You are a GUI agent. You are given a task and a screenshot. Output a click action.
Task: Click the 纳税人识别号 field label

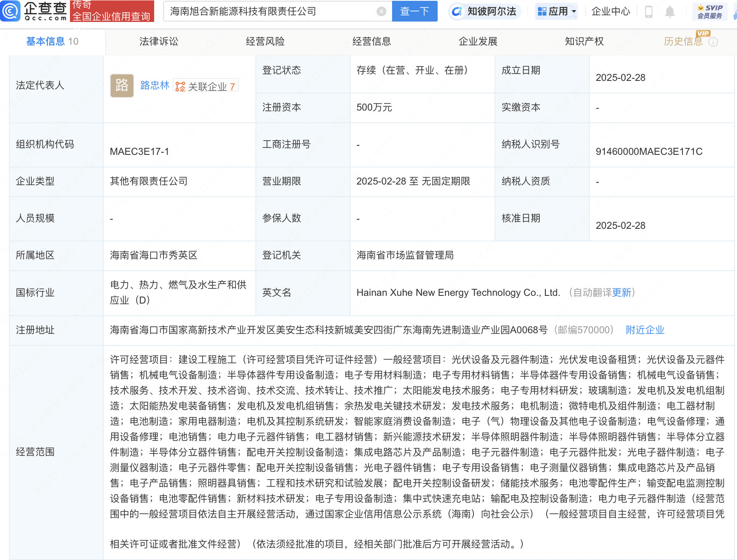click(x=530, y=144)
